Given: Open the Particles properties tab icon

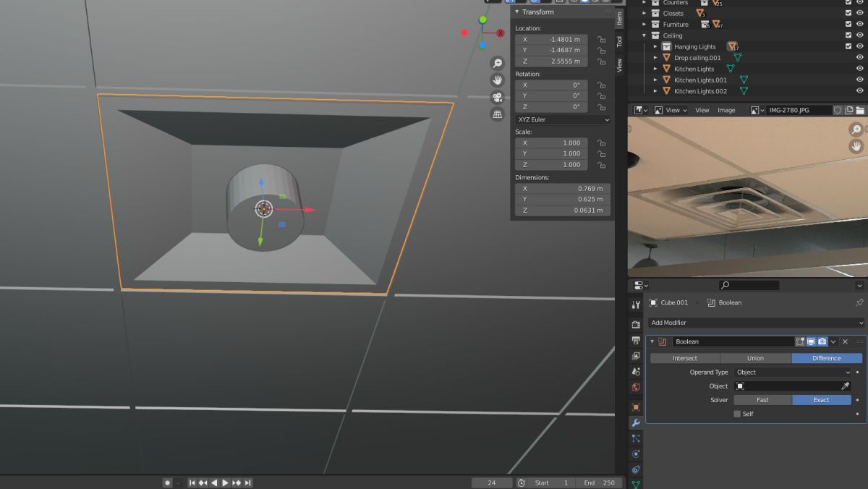Looking at the screenshot, I should coord(636,438).
